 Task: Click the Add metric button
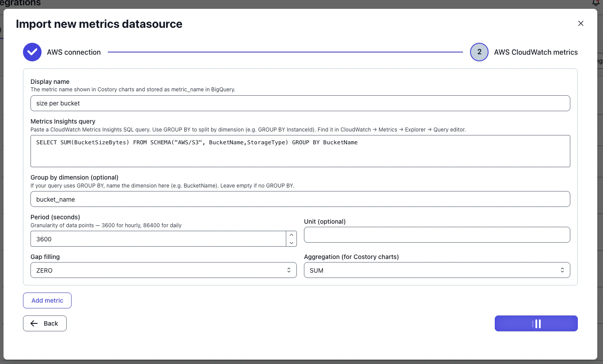click(47, 300)
